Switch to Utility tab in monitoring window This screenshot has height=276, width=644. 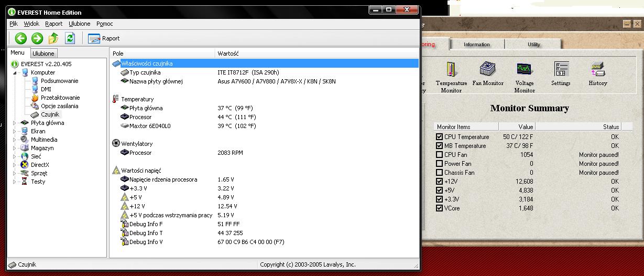click(x=533, y=45)
